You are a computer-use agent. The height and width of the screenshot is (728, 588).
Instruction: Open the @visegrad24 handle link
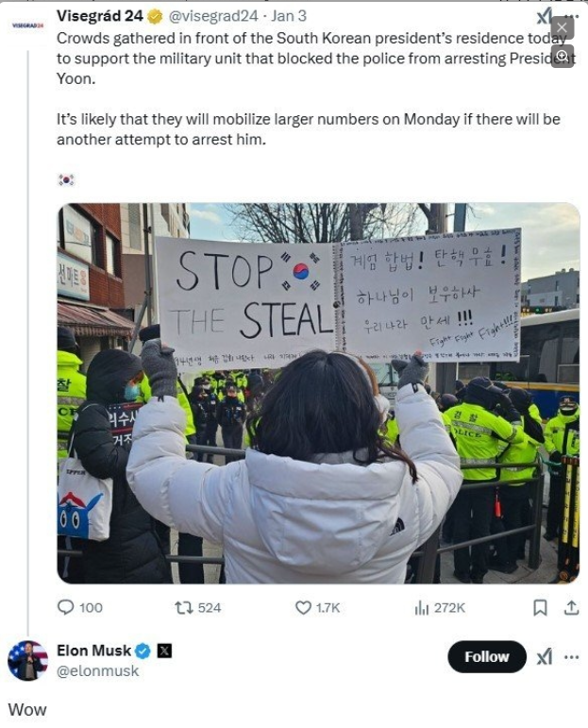point(212,16)
